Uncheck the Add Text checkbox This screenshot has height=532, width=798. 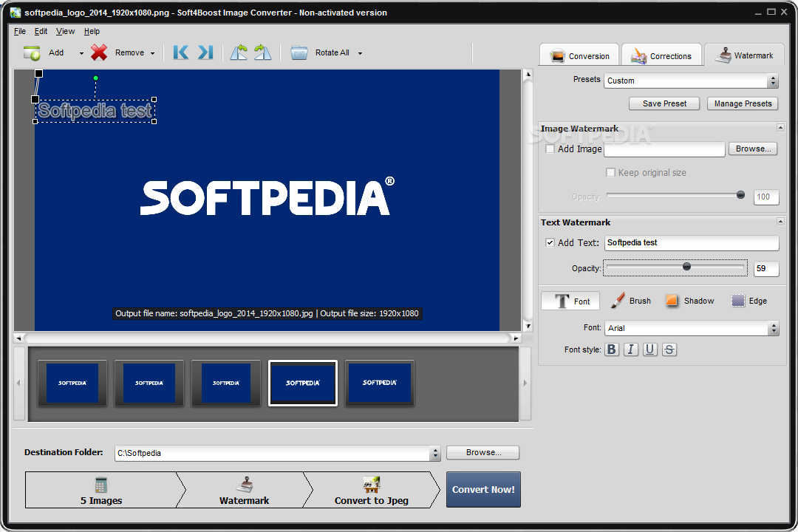(x=550, y=243)
